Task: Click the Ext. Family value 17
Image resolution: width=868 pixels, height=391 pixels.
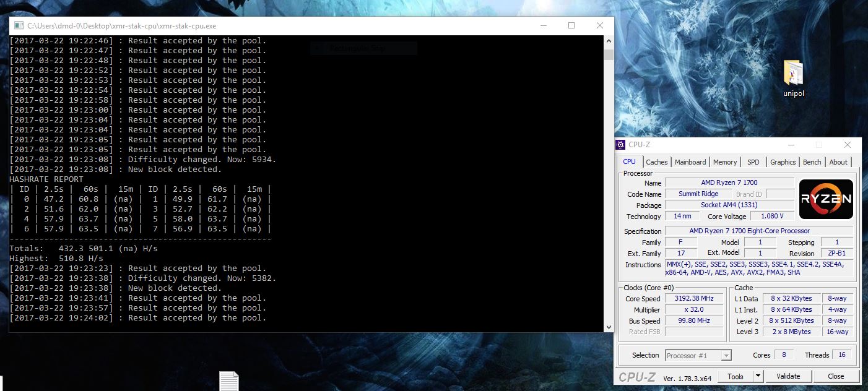Action: (x=681, y=254)
